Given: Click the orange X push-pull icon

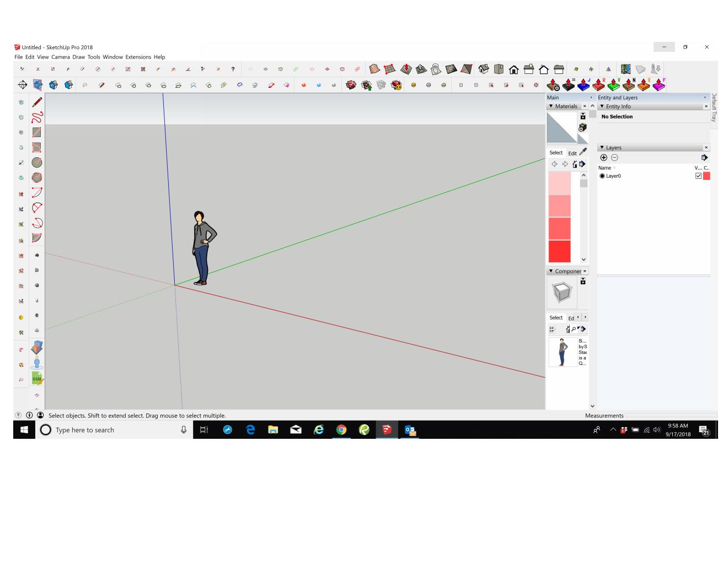Looking at the screenshot, I should click(x=644, y=84).
